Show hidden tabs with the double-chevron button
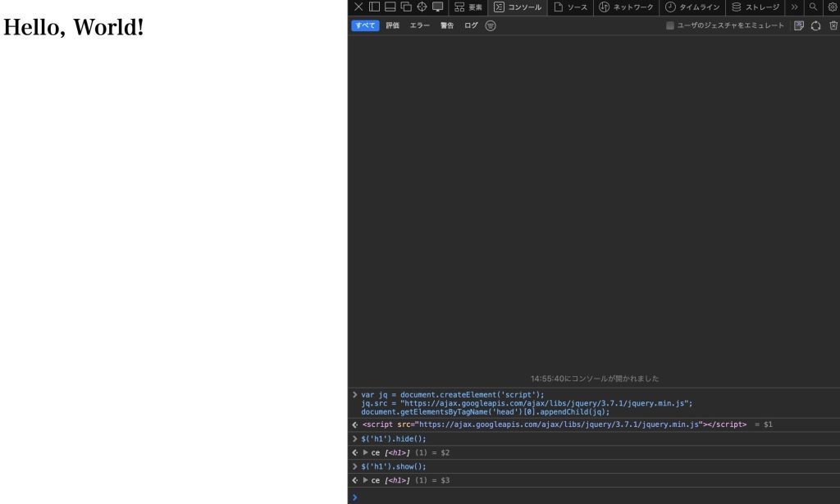840x504 pixels. [794, 7]
